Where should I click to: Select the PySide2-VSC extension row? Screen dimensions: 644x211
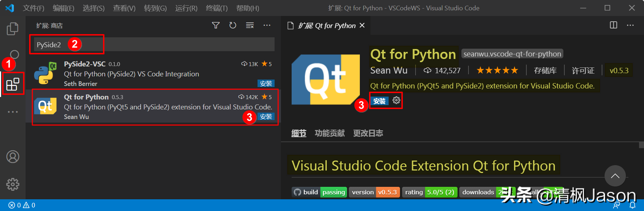(x=153, y=73)
